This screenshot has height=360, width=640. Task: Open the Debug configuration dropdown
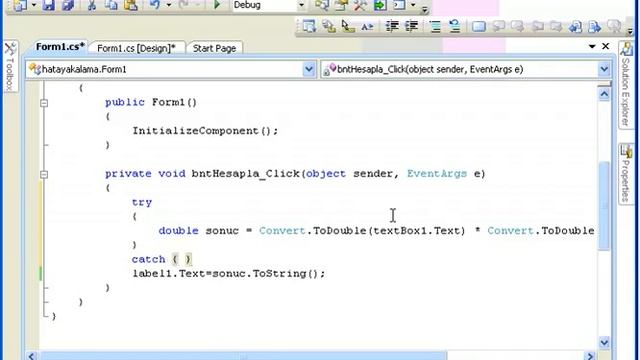pyautogui.click(x=301, y=5)
